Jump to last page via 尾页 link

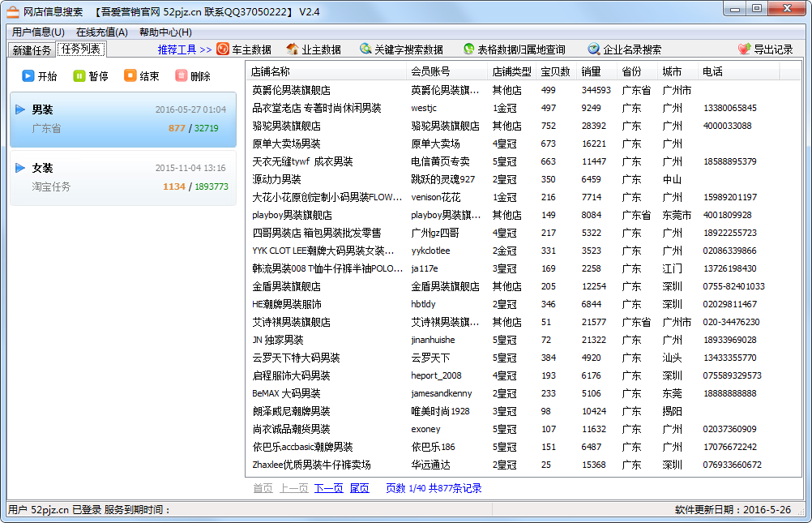click(x=359, y=488)
